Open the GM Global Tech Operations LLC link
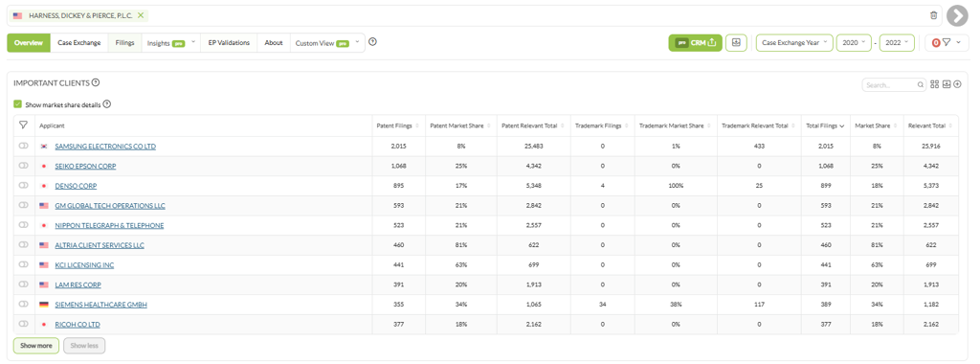The image size is (980, 364). tap(110, 206)
